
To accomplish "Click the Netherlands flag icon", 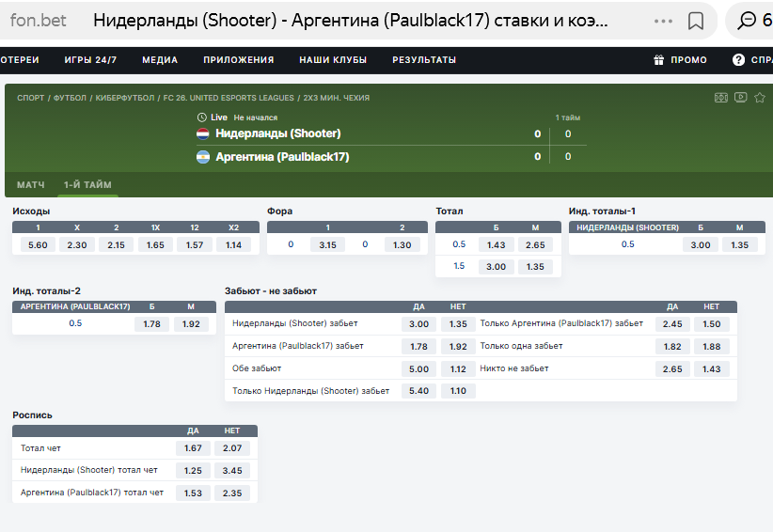I will (202, 133).
